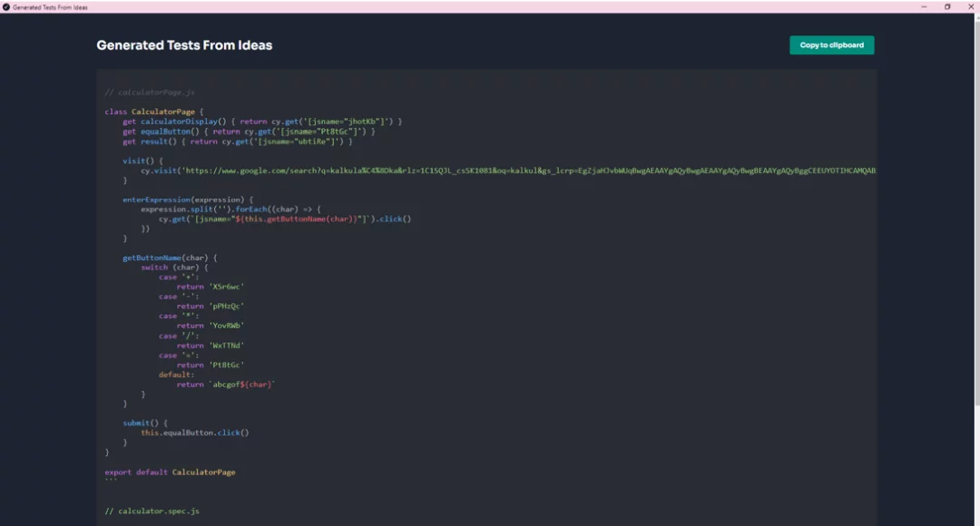Restore down the application window
This screenshot has height=526, width=980.
point(947,6)
